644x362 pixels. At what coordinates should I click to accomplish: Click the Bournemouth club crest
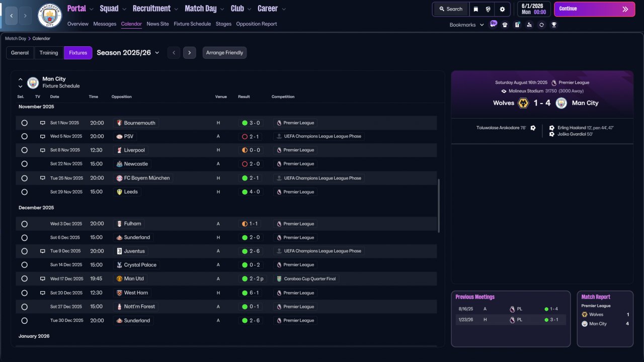coord(119,123)
